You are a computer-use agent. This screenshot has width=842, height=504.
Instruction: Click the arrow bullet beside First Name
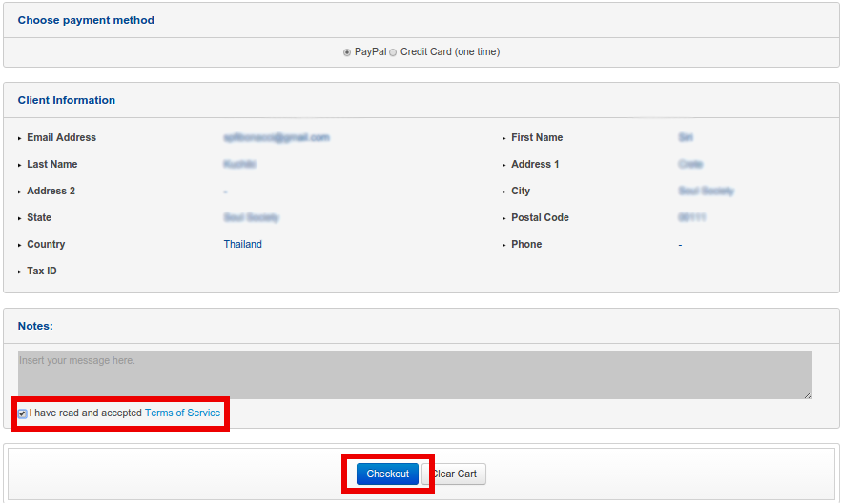(x=504, y=139)
